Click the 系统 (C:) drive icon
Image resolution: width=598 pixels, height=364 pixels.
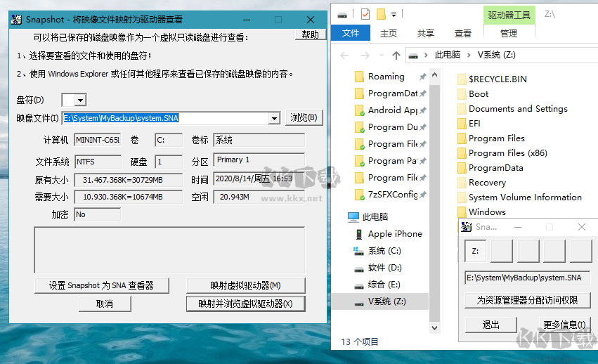tap(358, 251)
